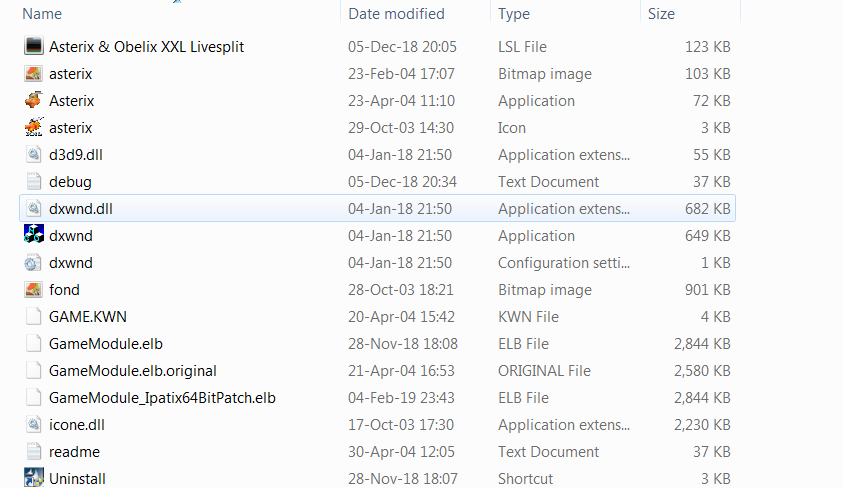
Task: Click the Shortcut type cell
Action: [525, 478]
